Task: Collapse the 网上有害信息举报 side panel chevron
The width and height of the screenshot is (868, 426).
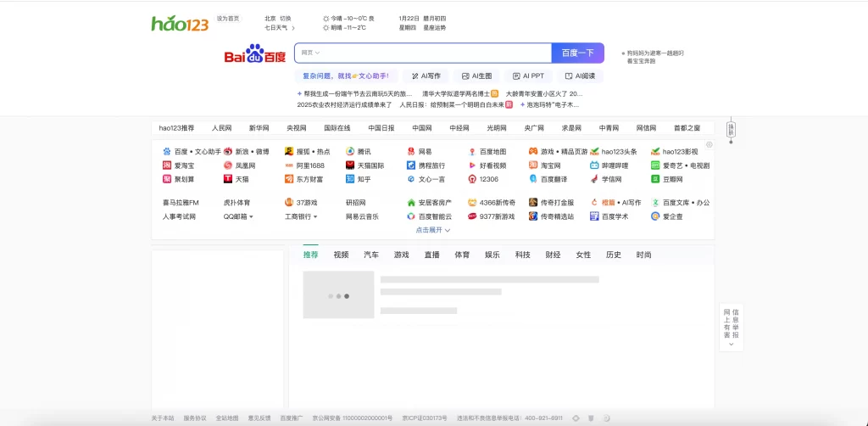Action: [x=731, y=344]
